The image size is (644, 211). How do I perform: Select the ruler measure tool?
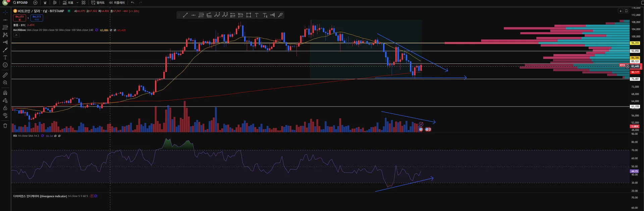point(5,75)
